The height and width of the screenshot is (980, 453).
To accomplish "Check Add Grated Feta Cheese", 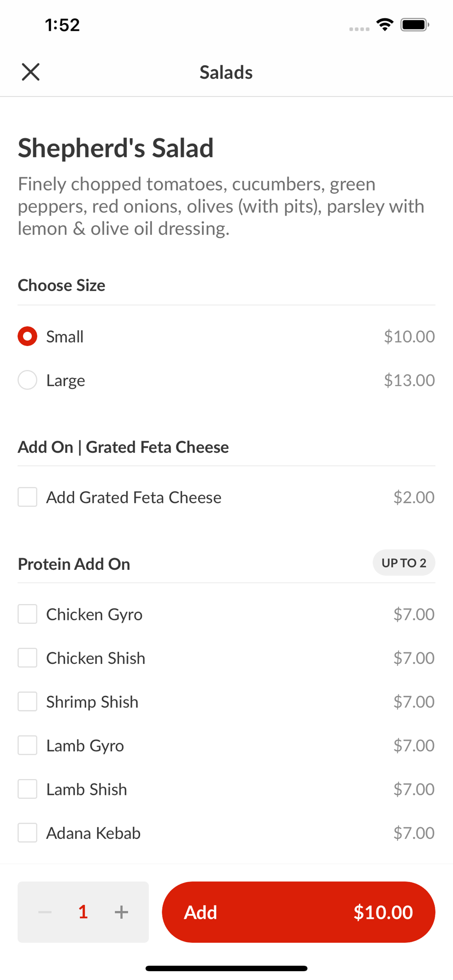I will click(x=27, y=497).
